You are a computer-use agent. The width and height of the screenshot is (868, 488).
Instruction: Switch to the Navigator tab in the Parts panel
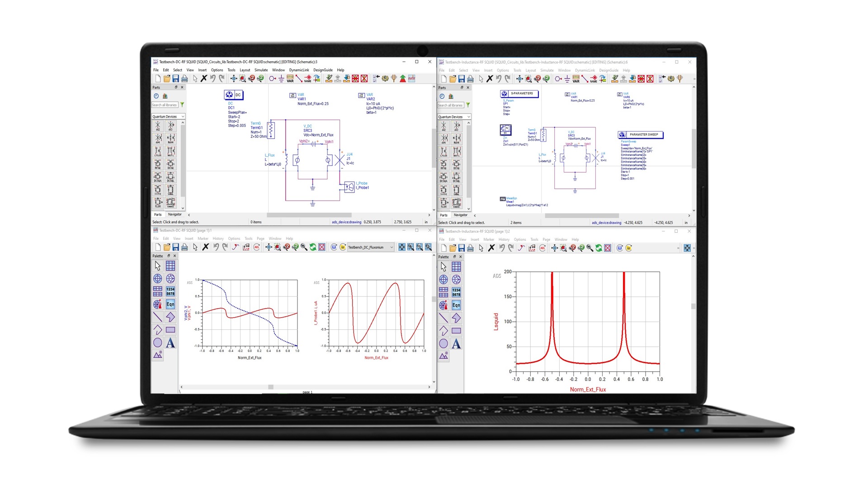pos(175,214)
